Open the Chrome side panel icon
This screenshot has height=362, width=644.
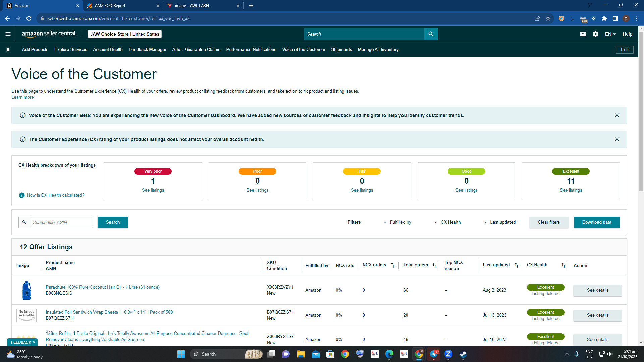[x=615, y=18]
